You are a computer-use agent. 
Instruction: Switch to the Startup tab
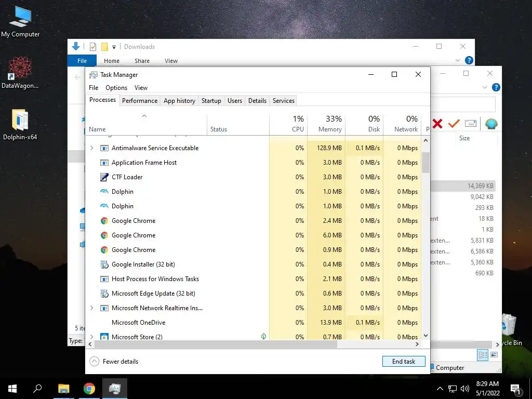click(211, 101)
